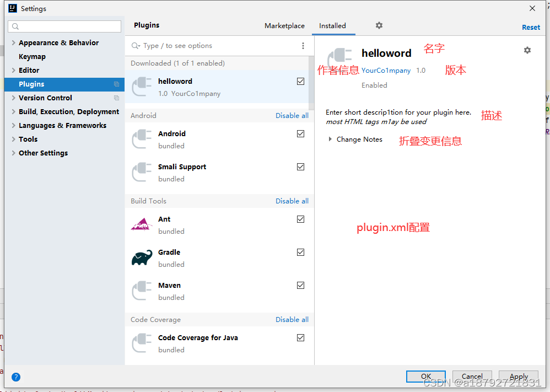Expand the Change Notes section
The height and width of the screenshot is (392, 550).
pyautogui.click(x=330, y=139)
